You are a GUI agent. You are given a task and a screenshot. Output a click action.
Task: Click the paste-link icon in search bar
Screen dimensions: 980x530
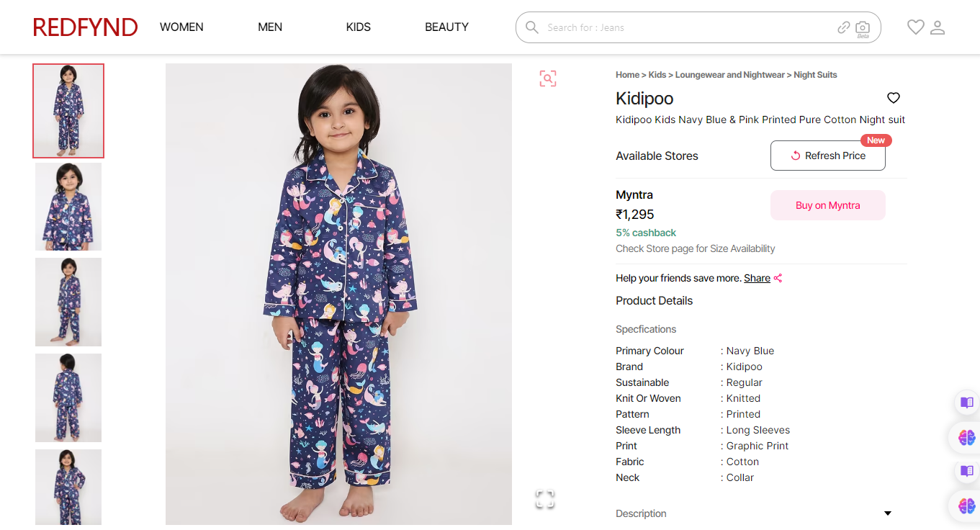coord(844,27)
